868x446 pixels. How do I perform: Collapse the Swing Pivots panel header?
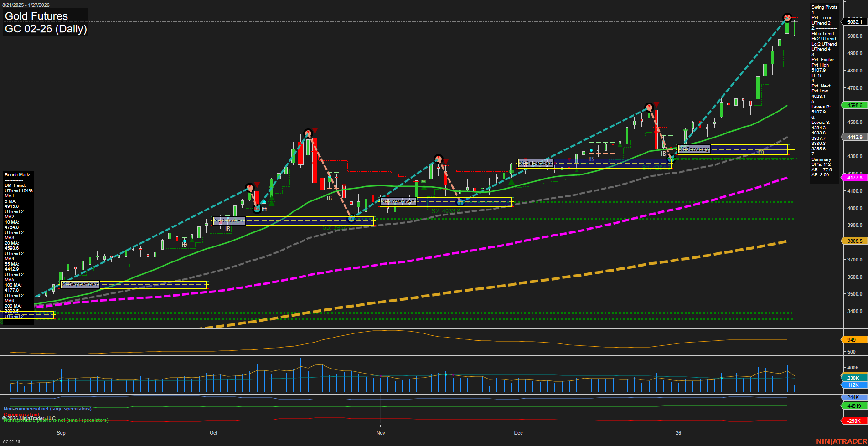pos(824,7)
